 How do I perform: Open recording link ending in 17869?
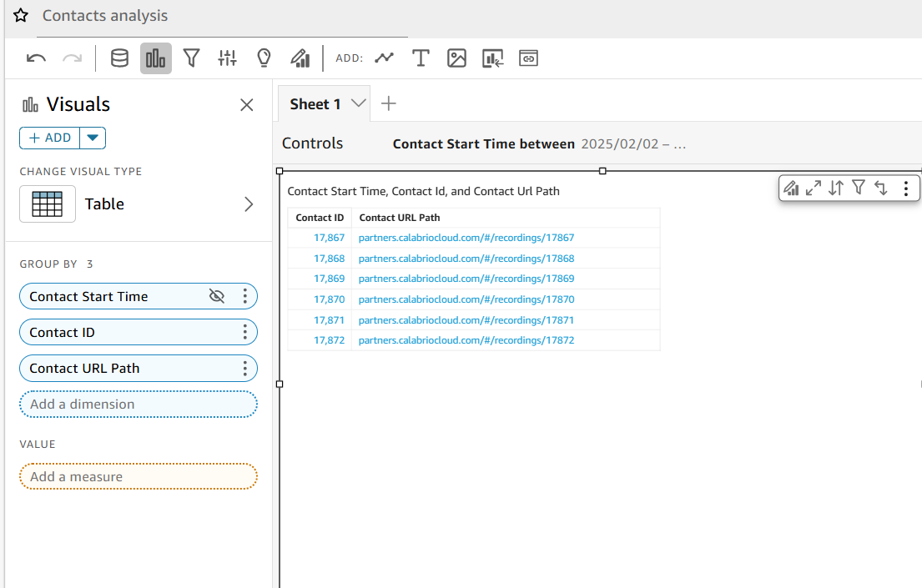(466, 279)
